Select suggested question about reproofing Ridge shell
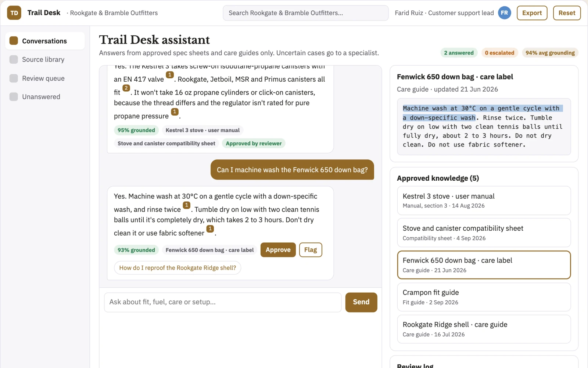 coord(178,268)
